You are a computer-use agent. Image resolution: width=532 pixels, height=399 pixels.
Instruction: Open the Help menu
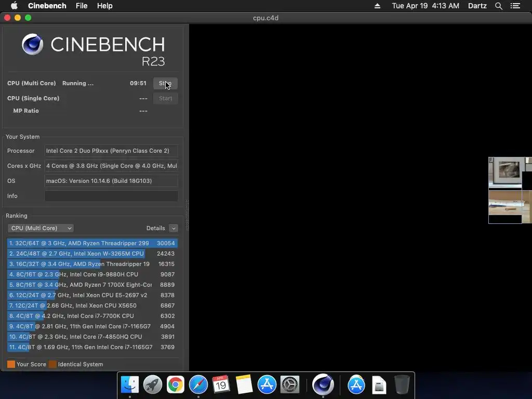click(x=104, y=6)
